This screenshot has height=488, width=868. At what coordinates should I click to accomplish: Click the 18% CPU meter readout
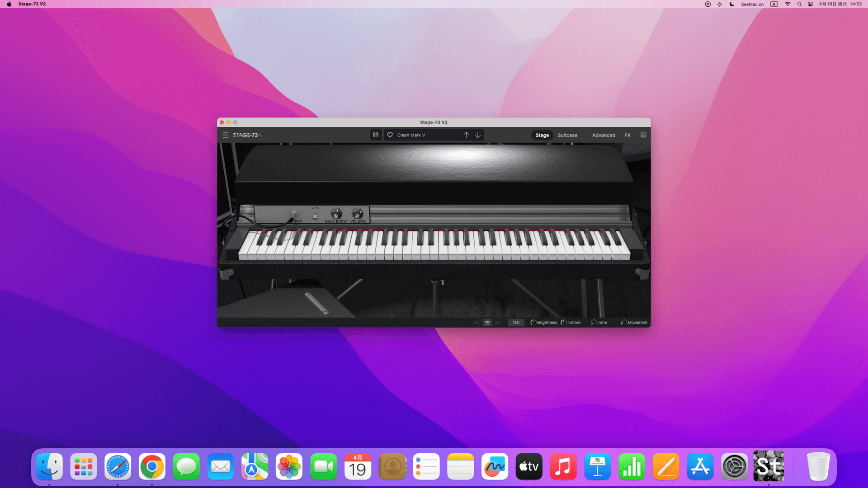516,323
